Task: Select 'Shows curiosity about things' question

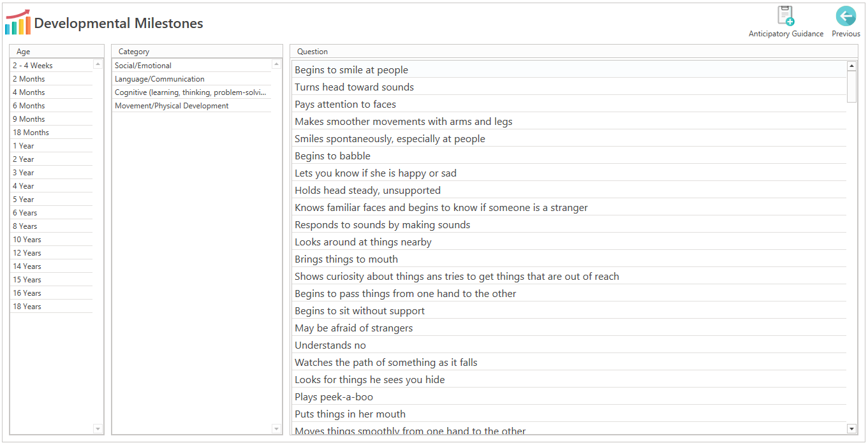Action: pyautogui.click(x=570, y=276)
